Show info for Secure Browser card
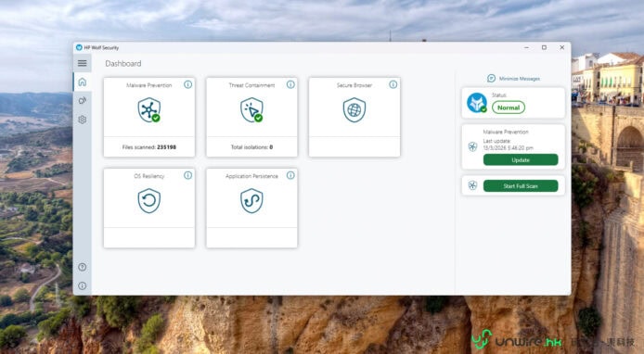 [x=393, y=84]
